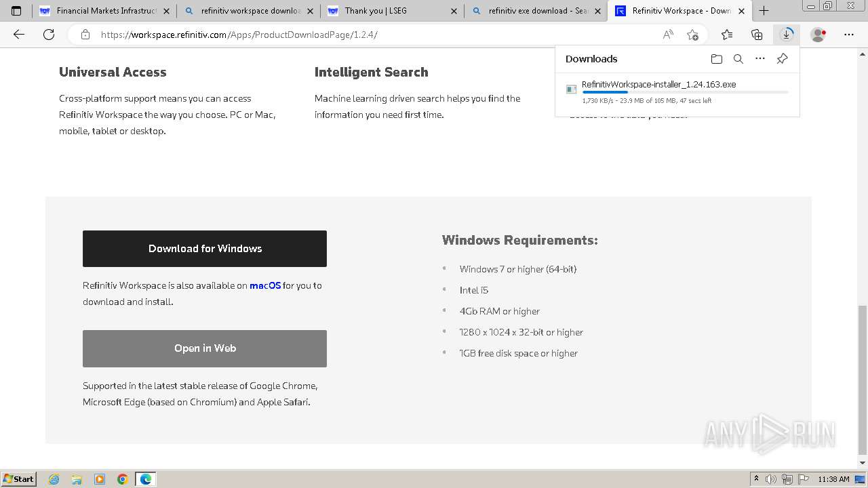Click '1280 x 1024 x 32-bit or higher' text
Viewport: 868px width, 488px height.
tap(521, 332)
